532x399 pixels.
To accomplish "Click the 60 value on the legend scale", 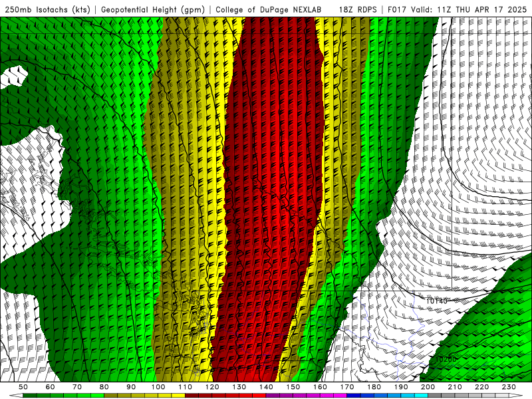I will (x=50, y=387).
